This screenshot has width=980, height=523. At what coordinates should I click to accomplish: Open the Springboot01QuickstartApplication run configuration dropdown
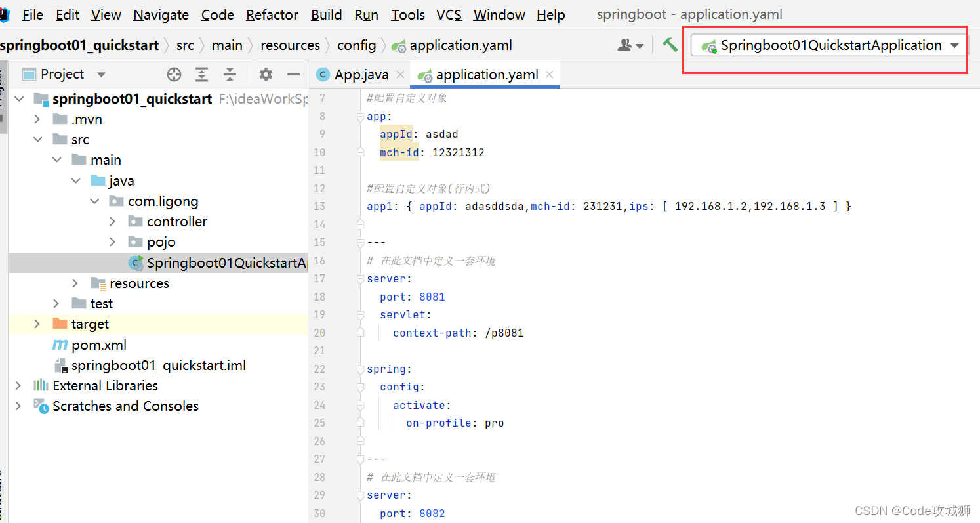(x=830, y=45)
